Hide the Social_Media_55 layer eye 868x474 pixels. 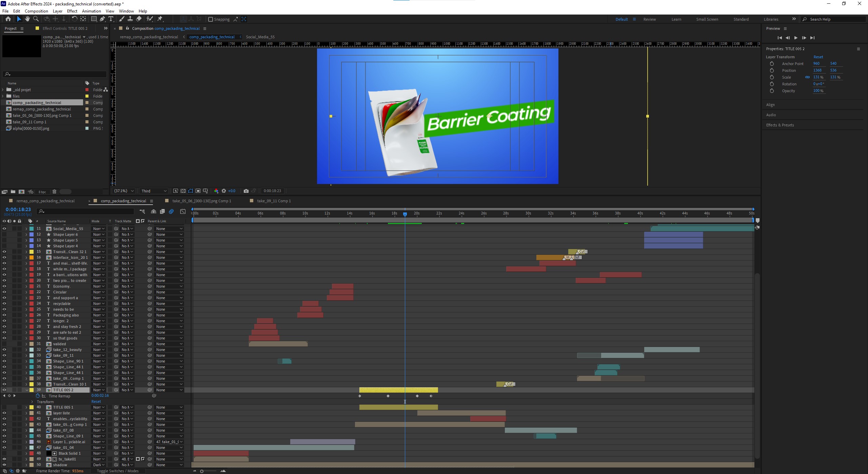click(x=4, y=229)
